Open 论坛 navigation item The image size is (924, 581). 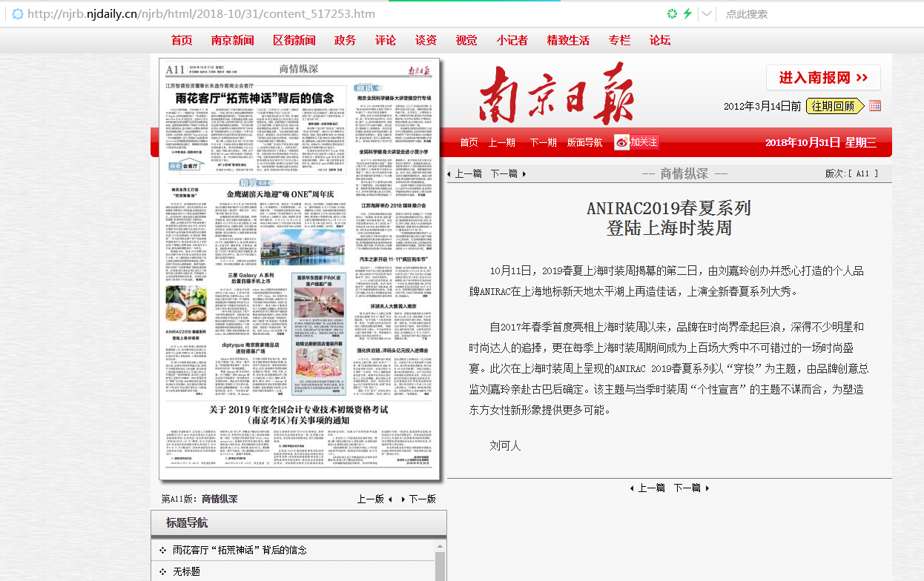click(x=660, y=40)
